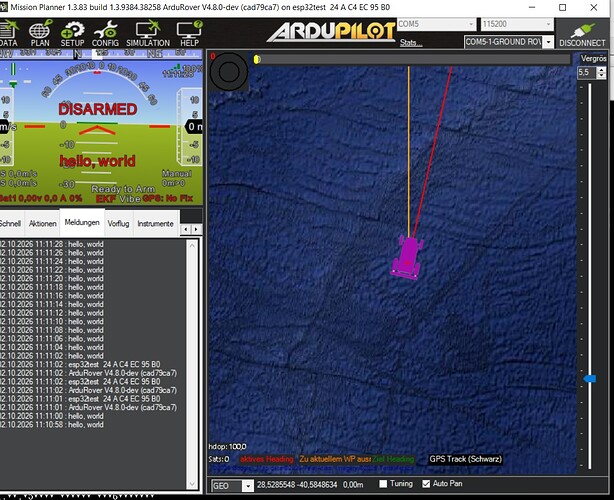614x500 pixels.
Task: Click the purple rover vehicle on map
Action: (x=408, y=258)
